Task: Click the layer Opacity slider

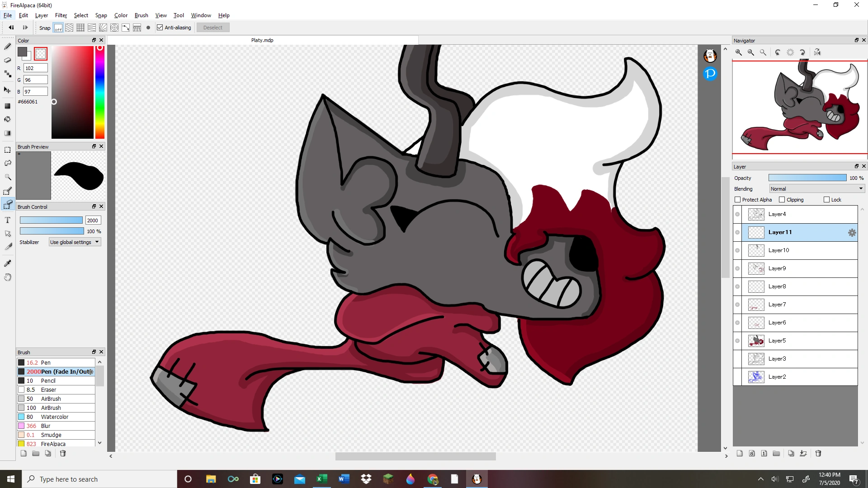Action: pos(807,178)
